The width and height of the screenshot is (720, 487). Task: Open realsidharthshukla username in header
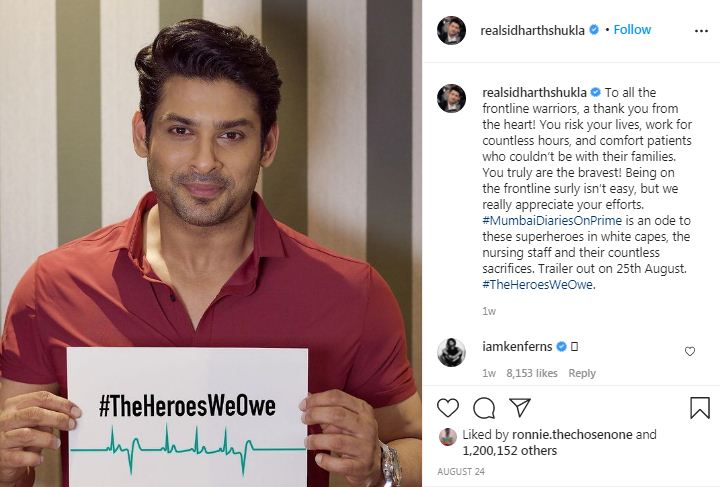tap(532, 30)
